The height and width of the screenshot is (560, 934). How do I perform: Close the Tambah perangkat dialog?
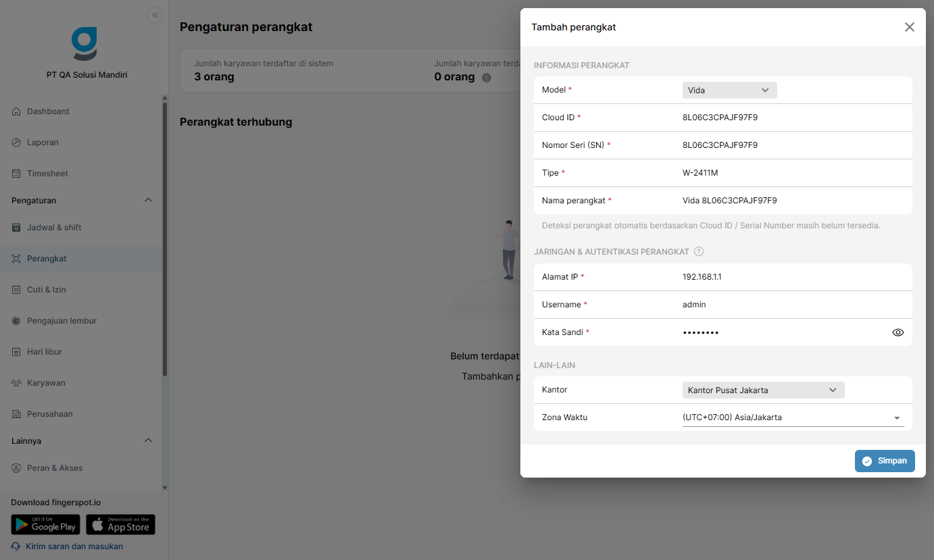coord(910,27)
